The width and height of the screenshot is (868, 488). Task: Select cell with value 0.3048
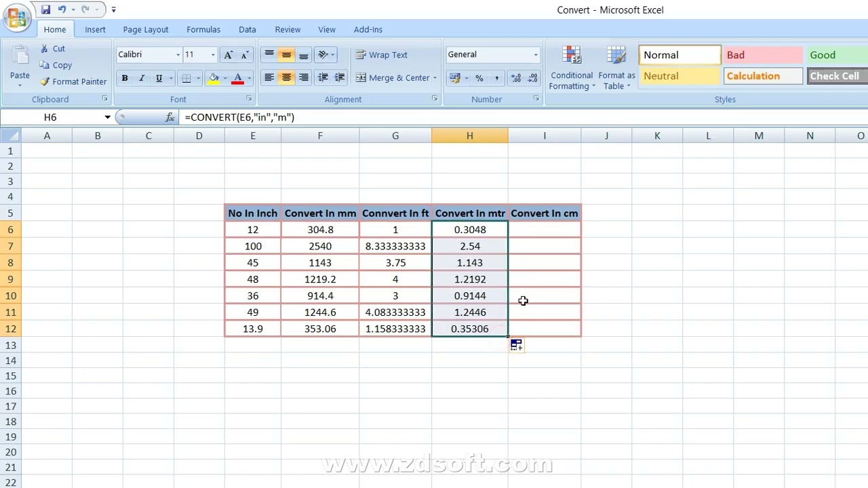pos(470,230)
